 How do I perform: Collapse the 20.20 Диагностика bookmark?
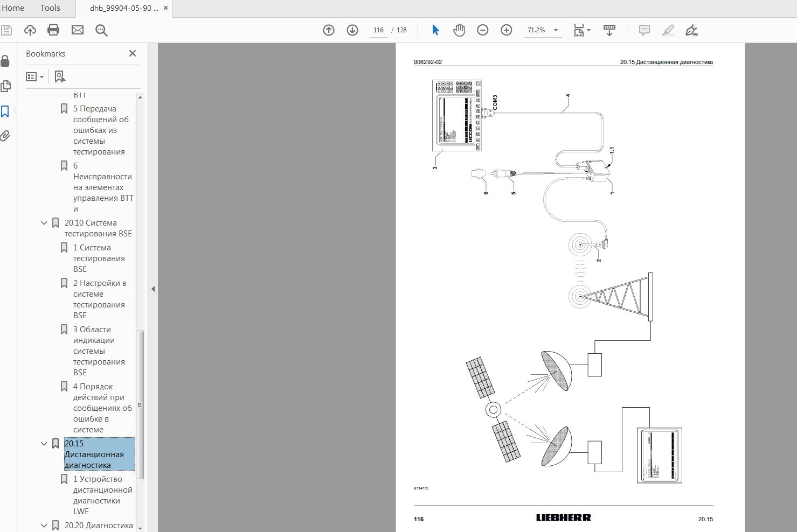point(44,526)
